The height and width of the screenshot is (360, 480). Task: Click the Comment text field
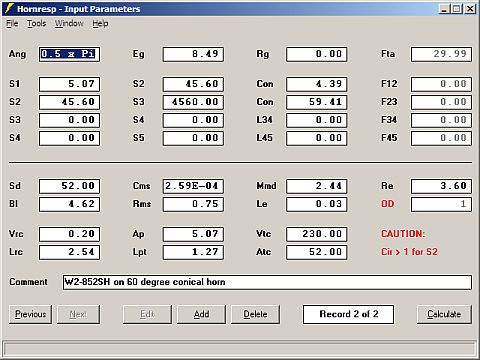coord(267,282)
